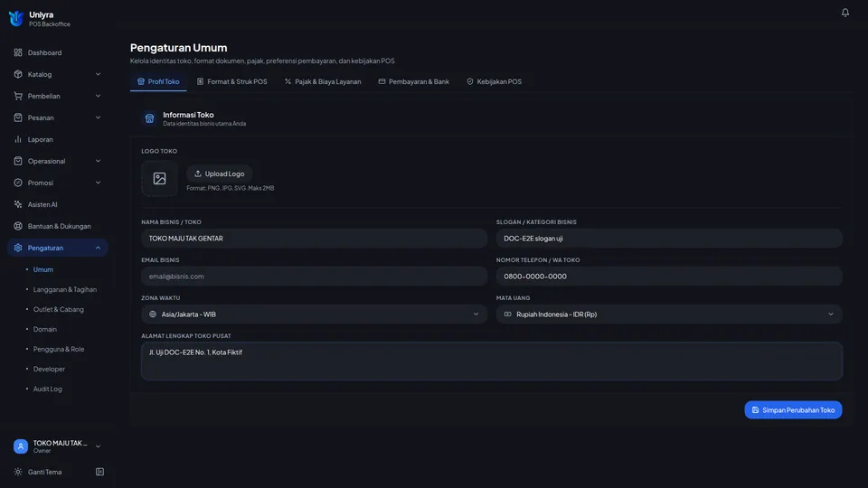Open the Bantuan & Dukungan label
The image size is (868, 488).
click(x=60, y=226)
